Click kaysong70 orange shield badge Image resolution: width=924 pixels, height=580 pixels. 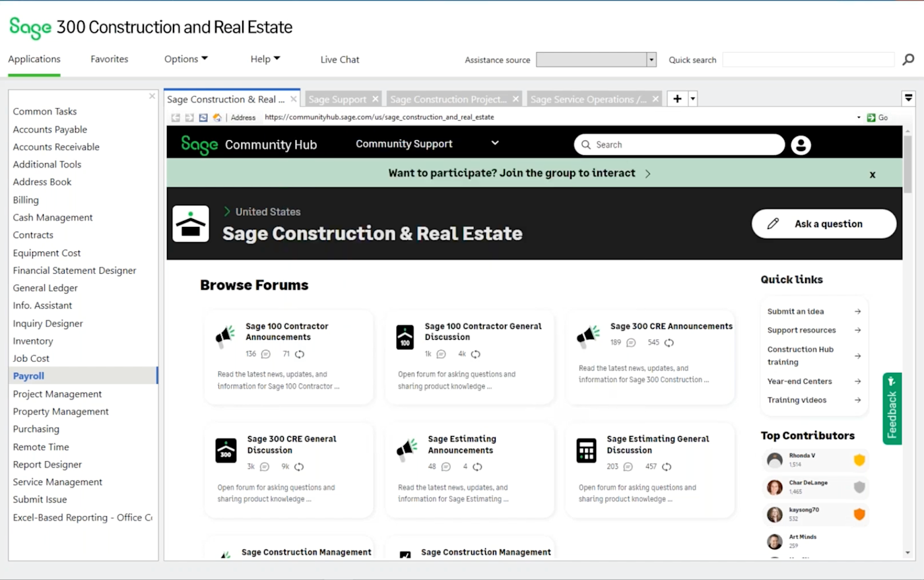point(859,514)
